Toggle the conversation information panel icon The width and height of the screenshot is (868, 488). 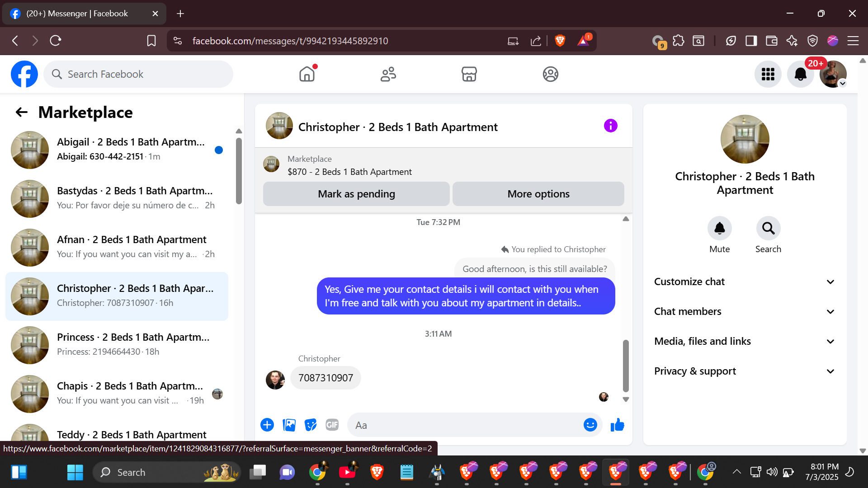point(610,126)
